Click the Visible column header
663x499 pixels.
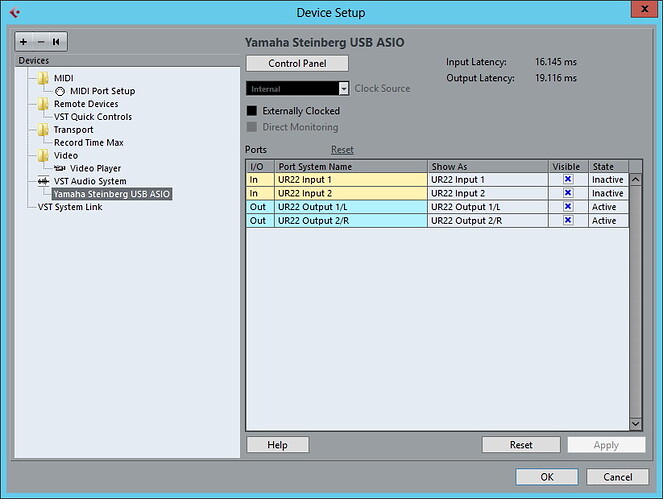[x=568, y=167]
